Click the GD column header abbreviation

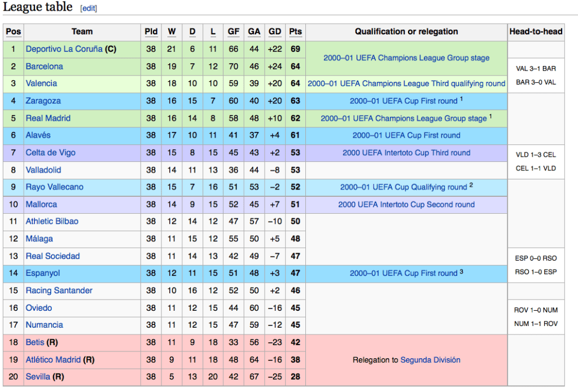(x=275, y=32)
